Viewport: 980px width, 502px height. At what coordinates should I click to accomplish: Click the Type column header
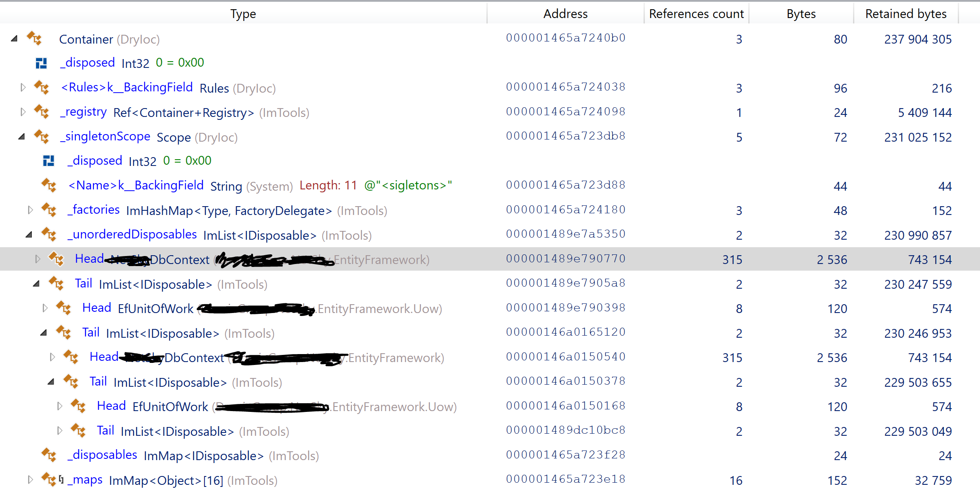click(243, 13)
